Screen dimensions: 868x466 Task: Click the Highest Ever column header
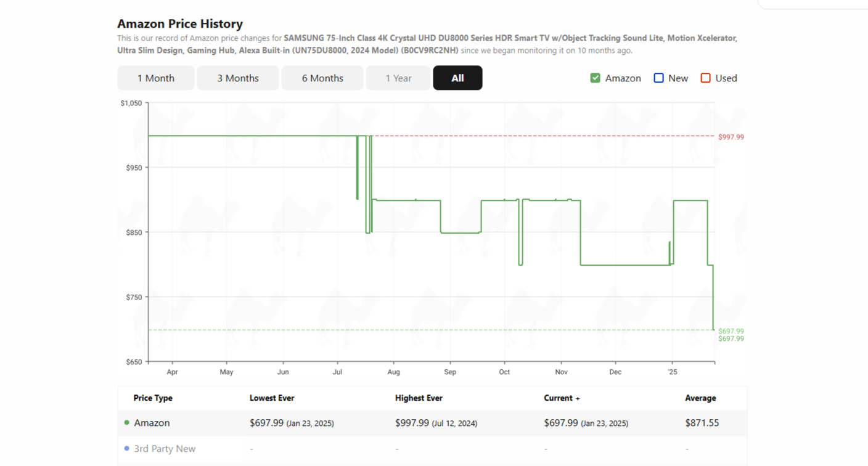[419, 398]
